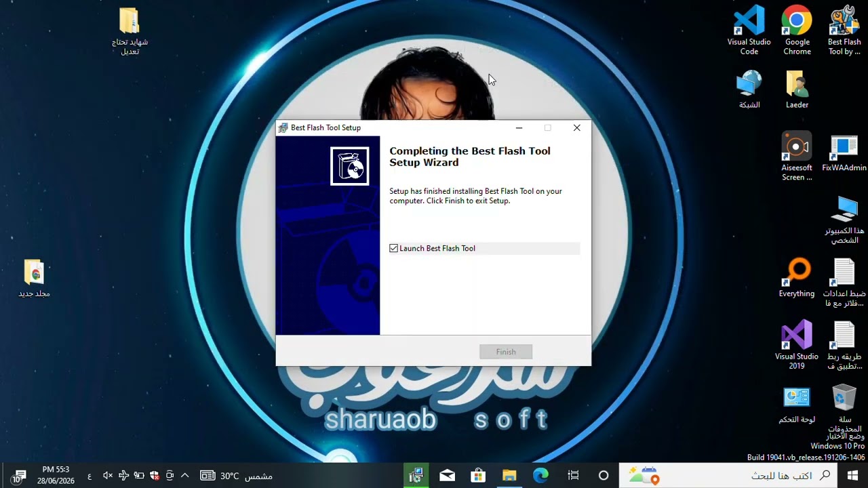Open Windows Security tray icon
The image size is (868, 488).
click(154, 476)
